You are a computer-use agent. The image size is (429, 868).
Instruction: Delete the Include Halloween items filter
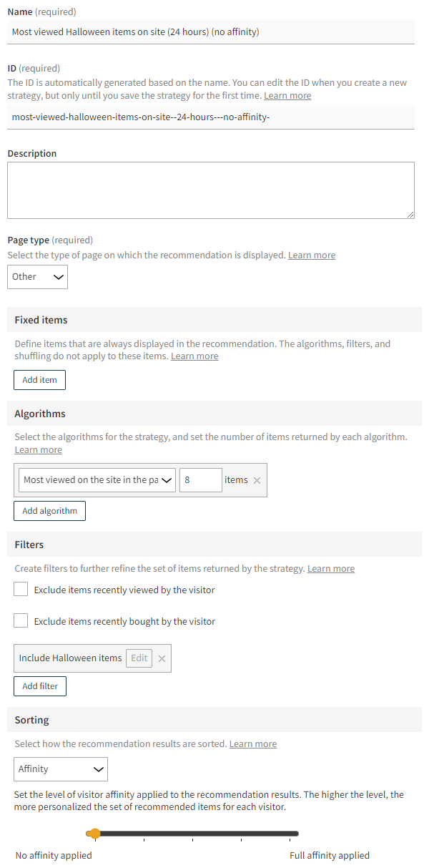(162, 658)
